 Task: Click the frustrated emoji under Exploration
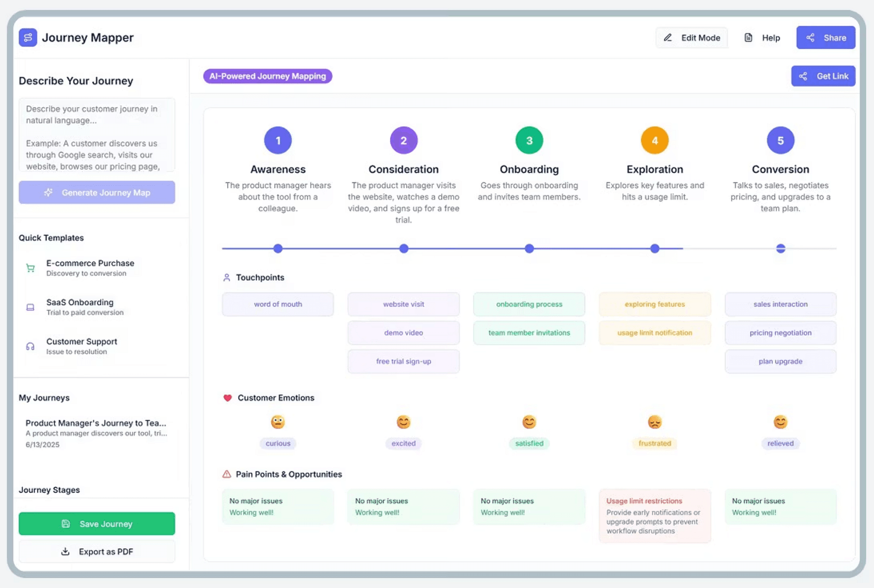tap(655, 422)
